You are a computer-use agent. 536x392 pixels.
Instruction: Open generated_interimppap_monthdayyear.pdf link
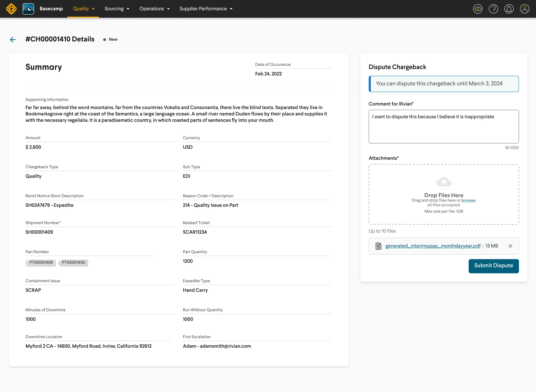coord(433,246)
